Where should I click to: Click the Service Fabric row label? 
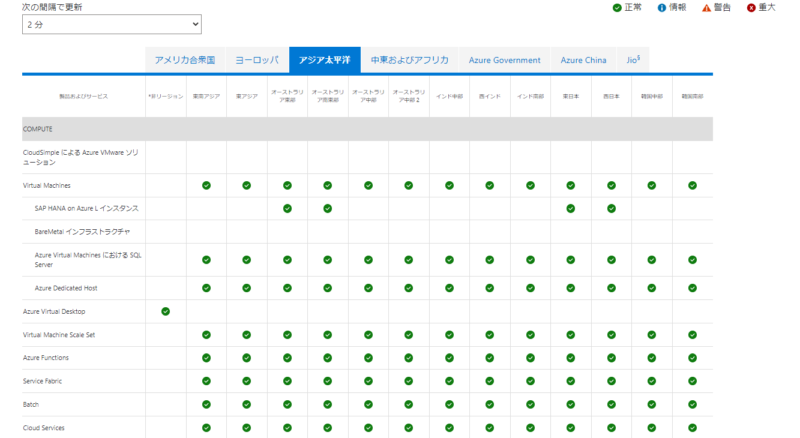pyautogui.click(x=42, y=381)
